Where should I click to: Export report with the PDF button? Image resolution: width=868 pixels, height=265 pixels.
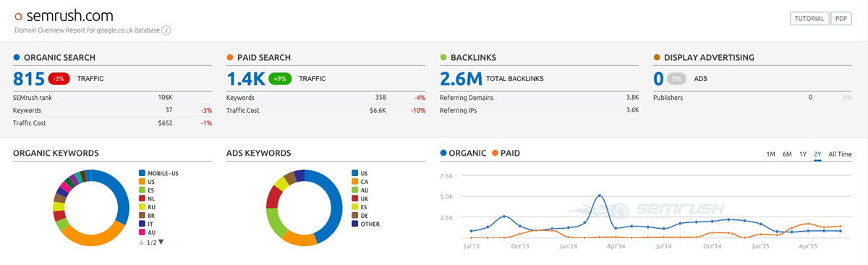pos(841,18)
